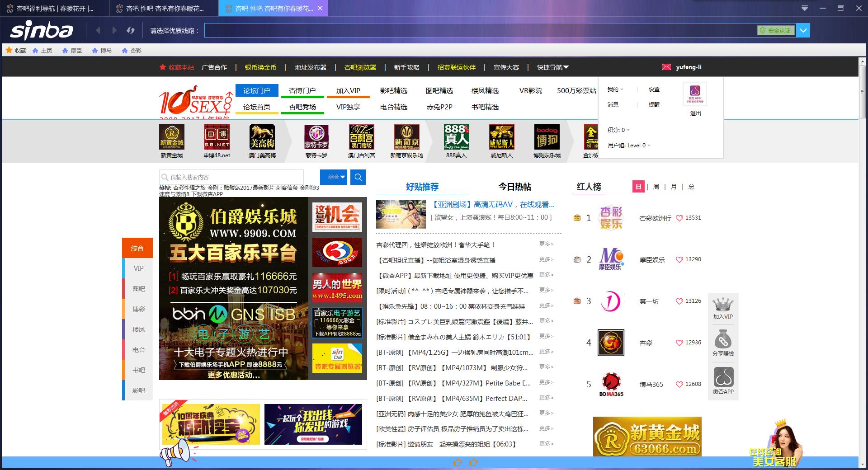Click the 博狗娱乐城 logo icon
The image size is (868, 470).
(x=547, y=137)
